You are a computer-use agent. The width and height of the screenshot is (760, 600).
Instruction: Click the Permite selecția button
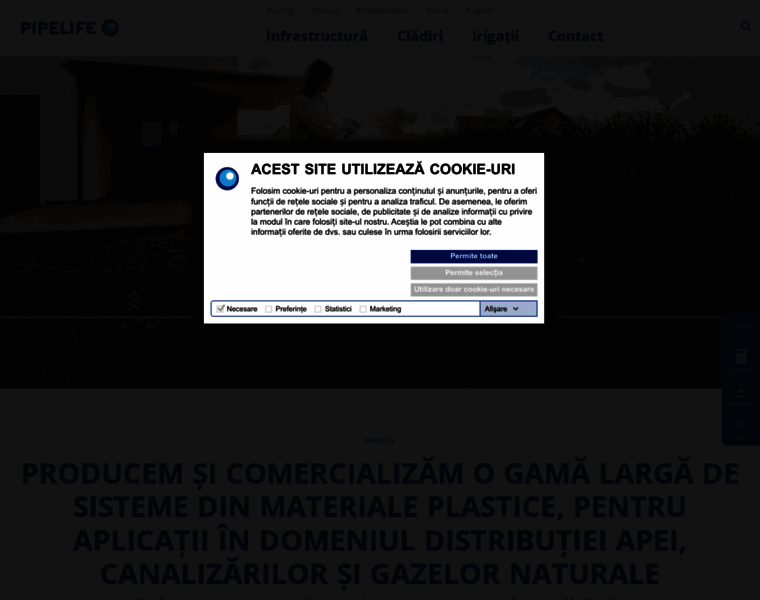[474, 273]
